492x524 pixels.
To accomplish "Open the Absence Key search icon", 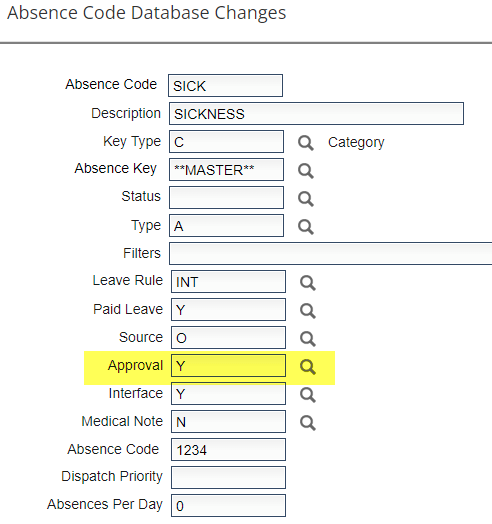I will (x=306, y=171).
